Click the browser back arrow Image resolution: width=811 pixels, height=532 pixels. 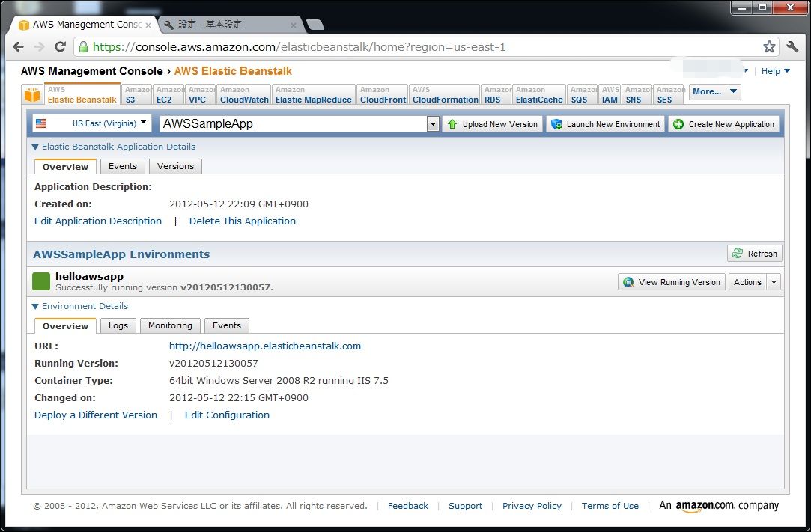click(18, 47)
